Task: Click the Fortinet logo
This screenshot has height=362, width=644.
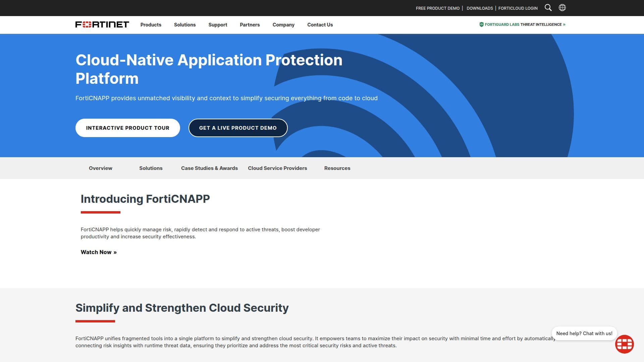Action: [x=102, y=24]
